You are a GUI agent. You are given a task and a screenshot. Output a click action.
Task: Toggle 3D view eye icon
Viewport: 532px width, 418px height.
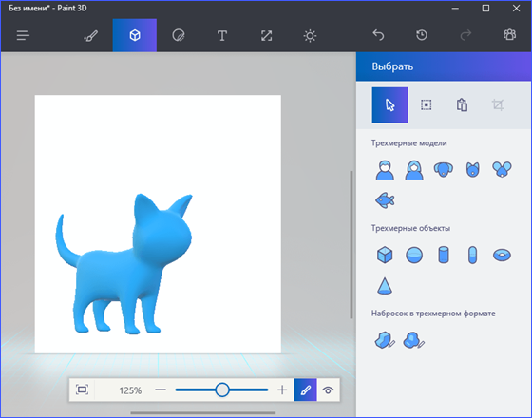pyautogui.click(x=328, y=390)
